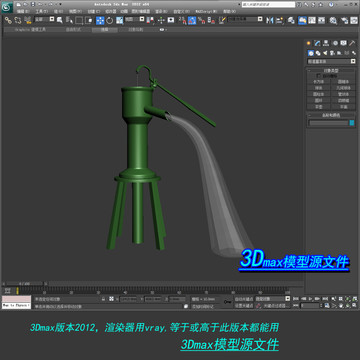
Task: Select the Unlink Selection tool
Action: coord(18,20)
